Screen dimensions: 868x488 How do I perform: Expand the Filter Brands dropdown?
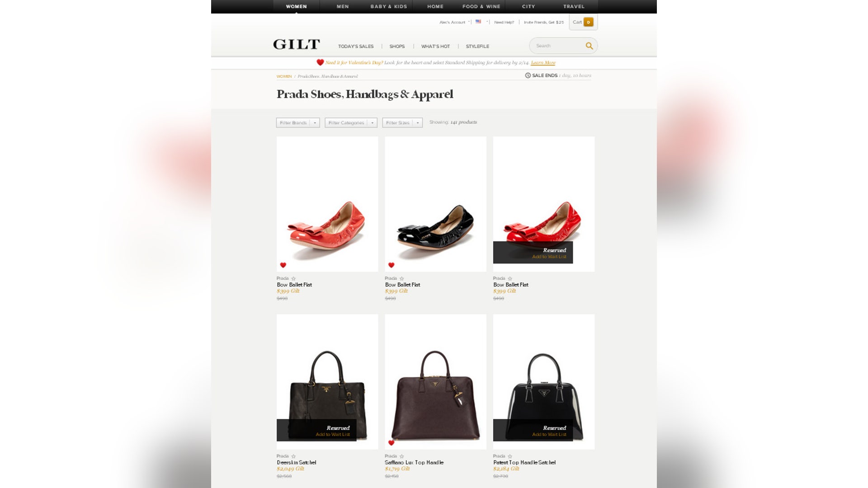(x=298, y=123)
